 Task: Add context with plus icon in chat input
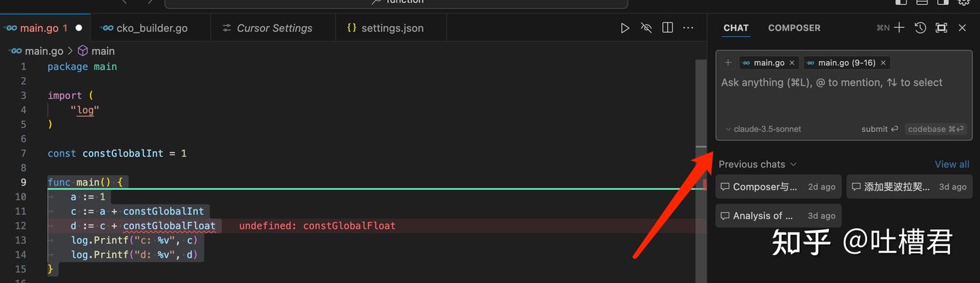[728, 63]
